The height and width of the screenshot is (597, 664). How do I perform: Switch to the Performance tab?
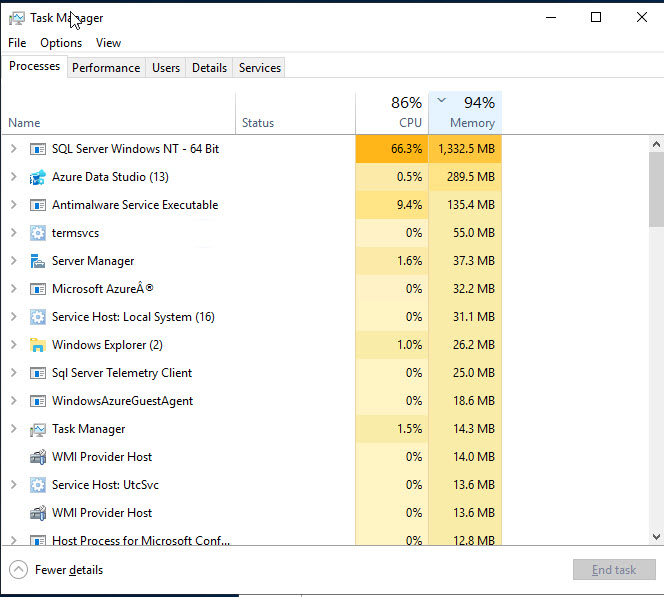point(106,68)
